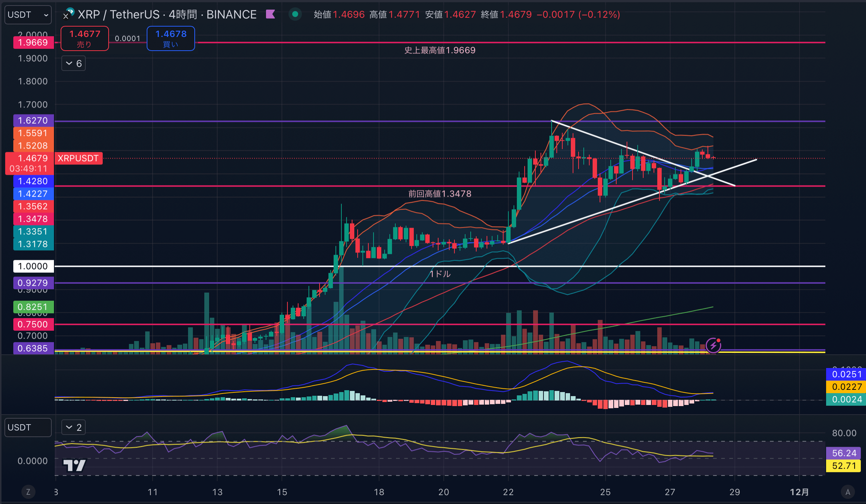Click the current price 1.4679 label

click(x=33, y=158)
